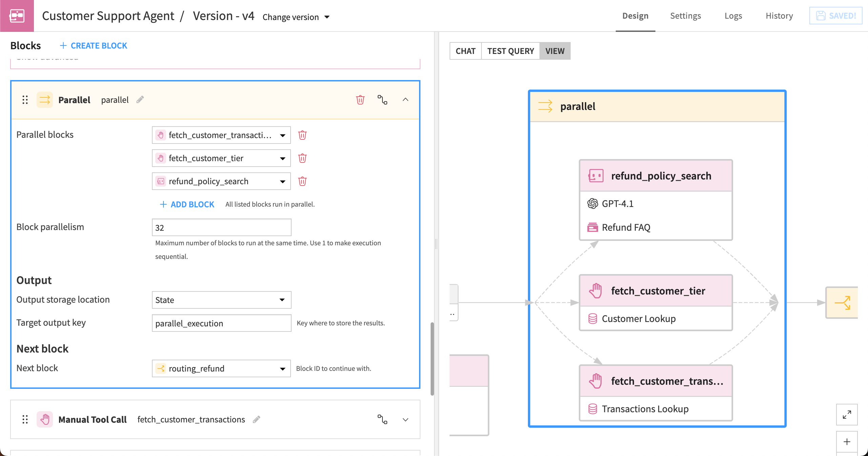Remove fetch_customer_tier using its trash icon
Screen dimensions: 868x456
pyautogui.click(x=302, y=158)
